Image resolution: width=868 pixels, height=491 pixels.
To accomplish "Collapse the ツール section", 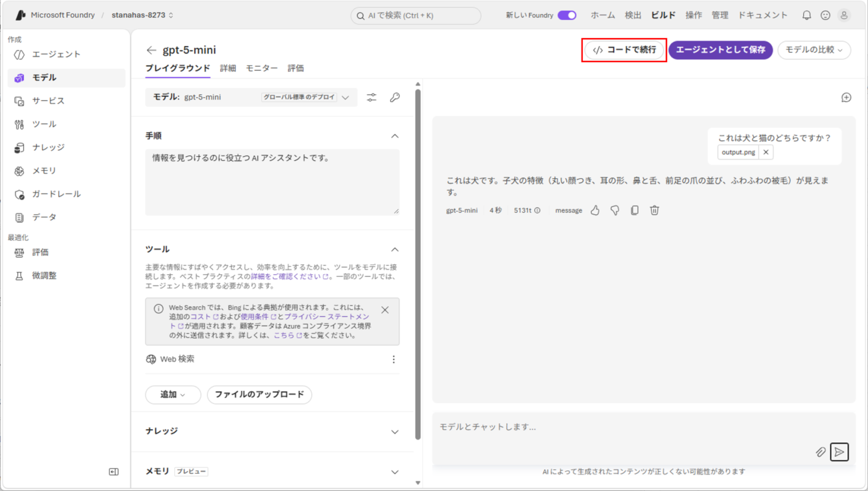I will (395, 250).
